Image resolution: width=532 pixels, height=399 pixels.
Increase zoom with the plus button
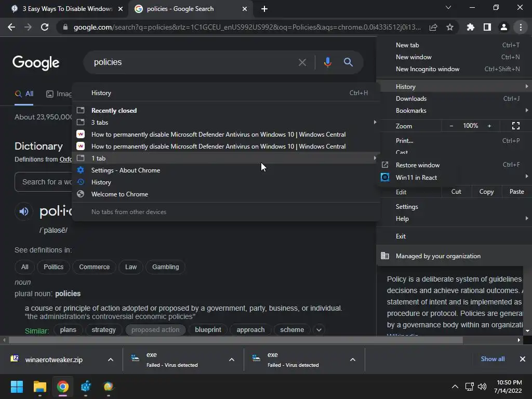(489, 126)
